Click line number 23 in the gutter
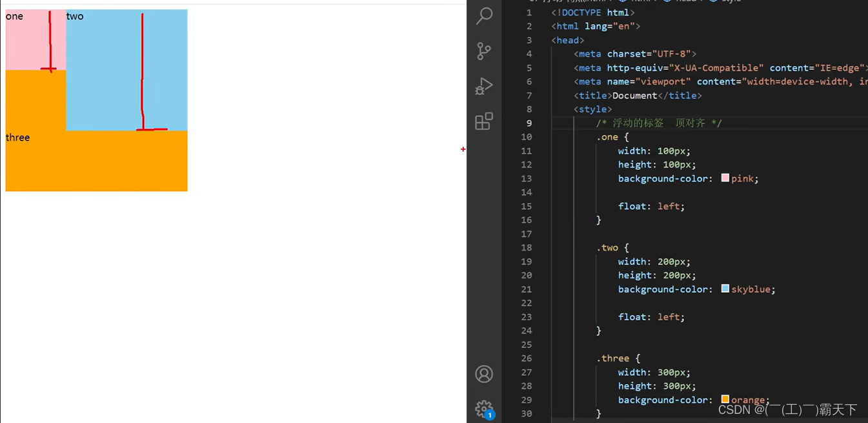 coord(527,316)
